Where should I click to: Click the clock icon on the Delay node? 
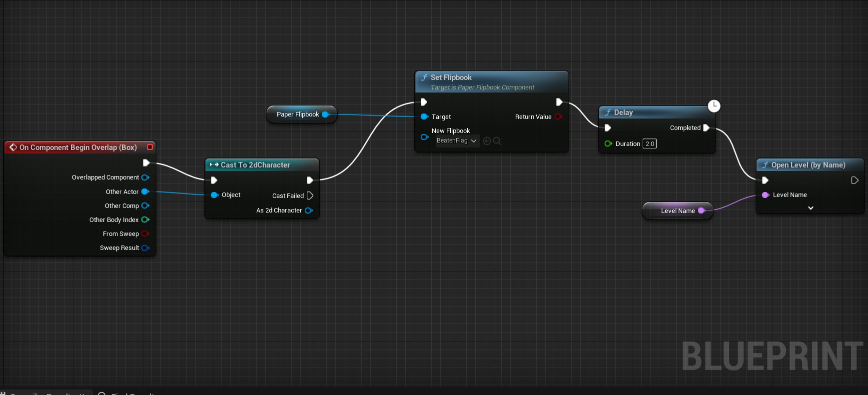click(x=714, y=106)
